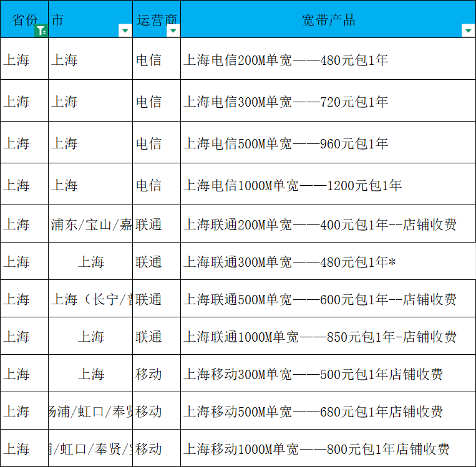Select centered city 上海 in 联通300M row
Viewport: 476px width, 467px height.
point(91,262)
